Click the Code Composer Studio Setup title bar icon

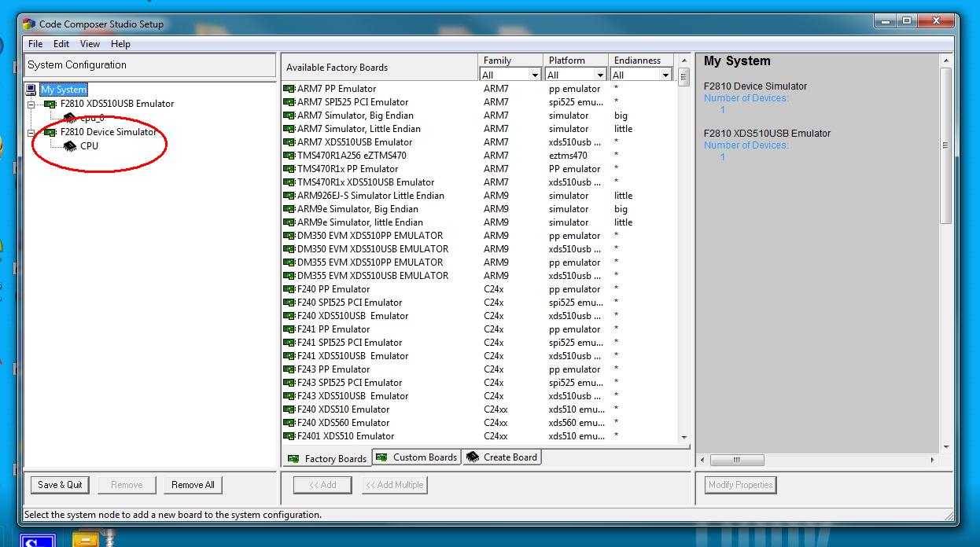tap(30, 24)
